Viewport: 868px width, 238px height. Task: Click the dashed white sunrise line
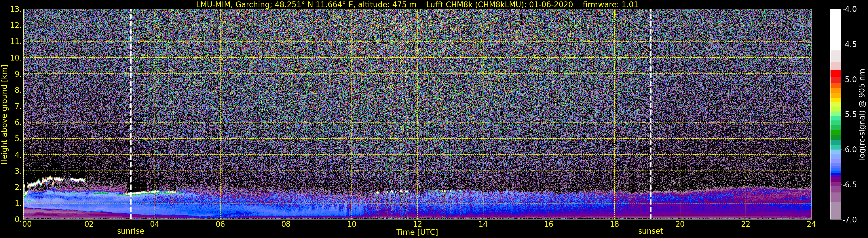click(x=131, y=114)
